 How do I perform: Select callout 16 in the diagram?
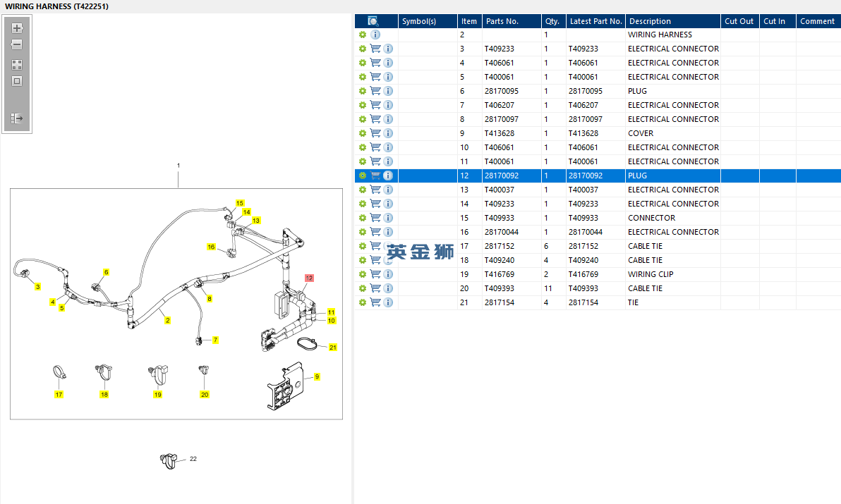coord(212,247)
